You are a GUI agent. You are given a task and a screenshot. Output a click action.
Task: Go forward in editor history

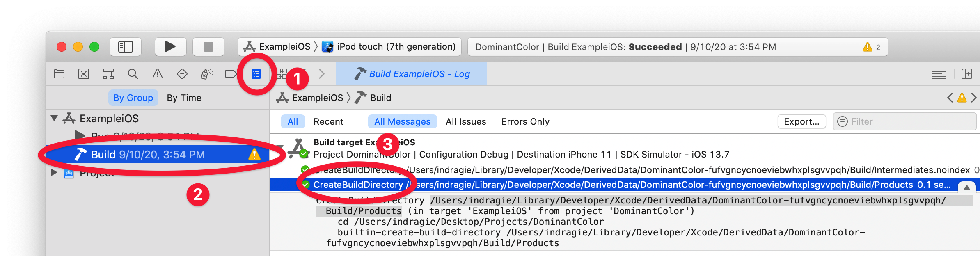click(322, 74)
